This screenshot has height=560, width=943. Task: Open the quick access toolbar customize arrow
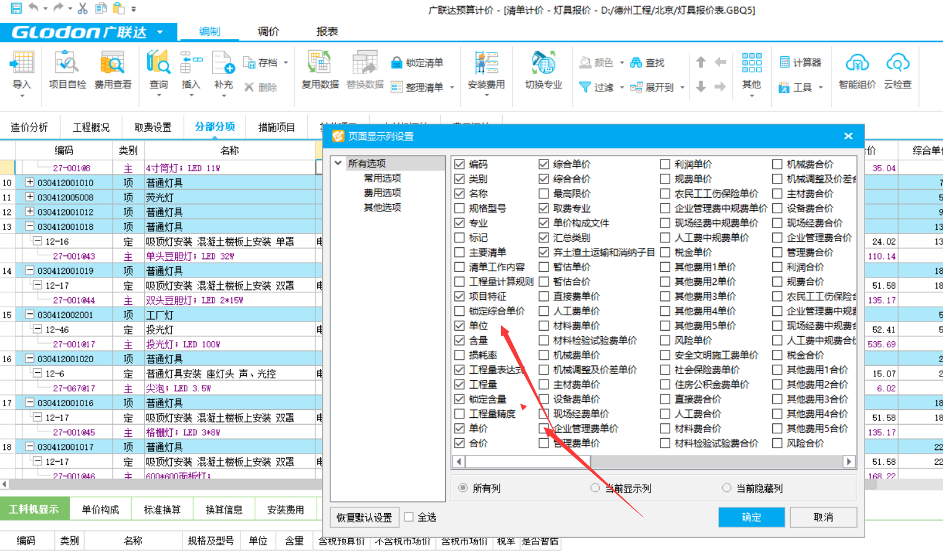click(134, 9)
